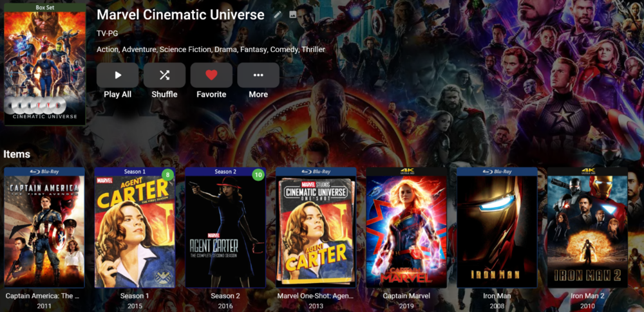Click the green 10 unplayed badge

(x=258, y=175)
